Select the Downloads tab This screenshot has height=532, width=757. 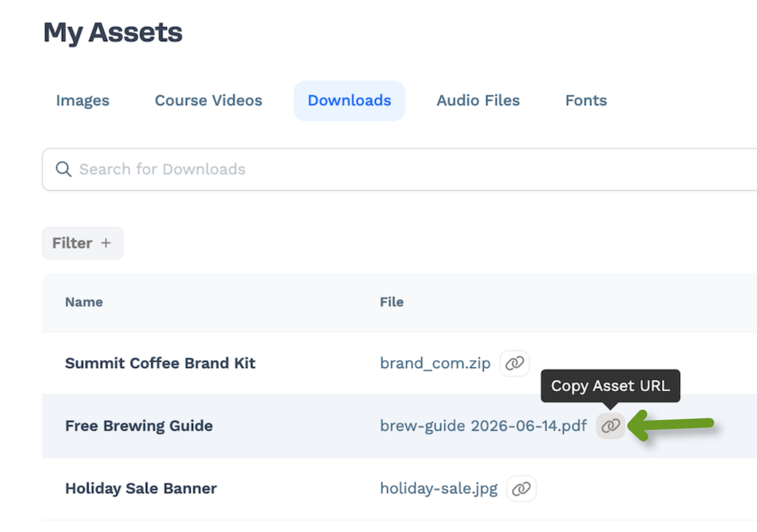point(349,101)
